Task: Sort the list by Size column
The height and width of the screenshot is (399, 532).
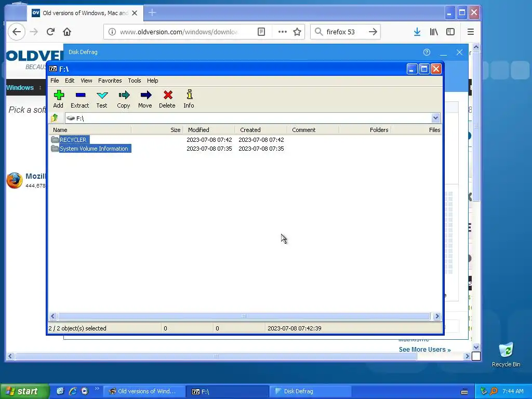Action: coord(157,130)
